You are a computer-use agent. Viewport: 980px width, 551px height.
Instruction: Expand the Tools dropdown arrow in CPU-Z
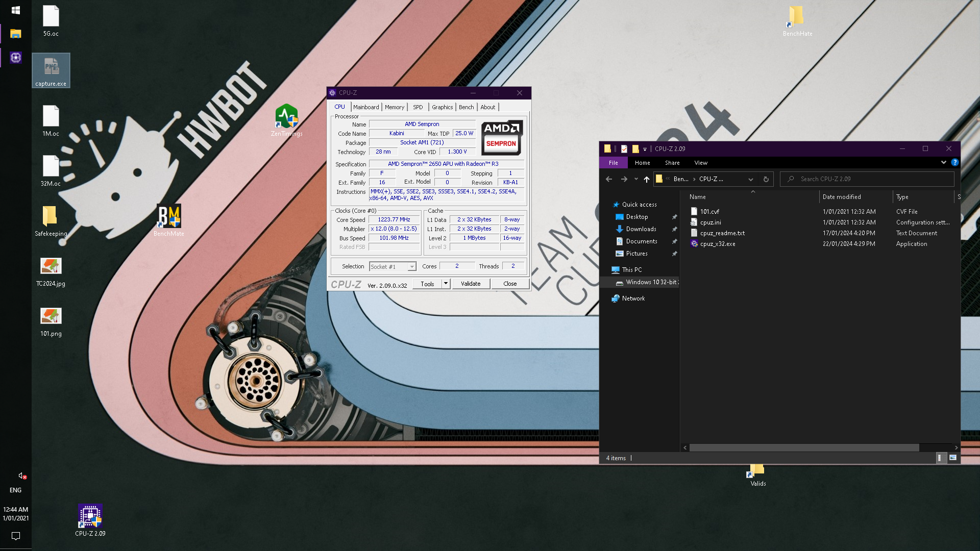446,284
